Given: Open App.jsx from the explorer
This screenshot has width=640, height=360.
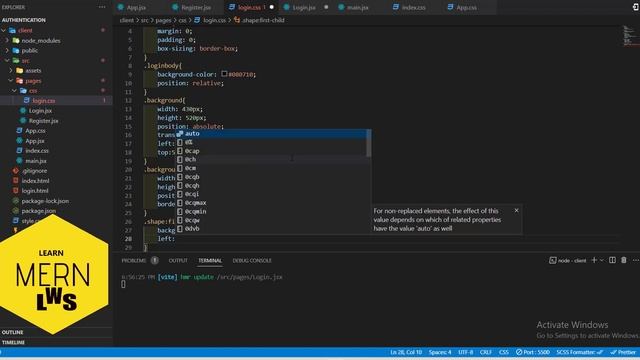Looking at the screenshot, I should (x=35, y=141).
